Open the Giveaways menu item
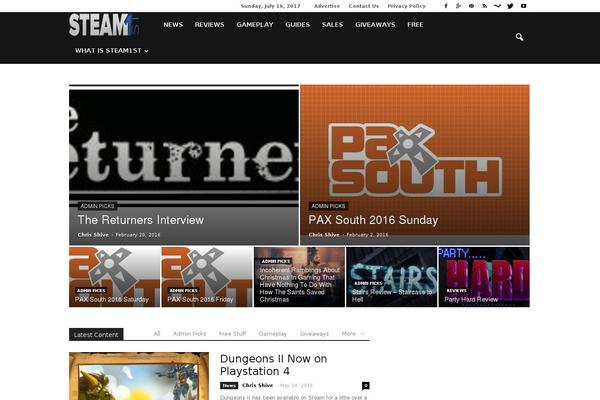The height and width of the screenshot is (400, 600). coord(375,24)
